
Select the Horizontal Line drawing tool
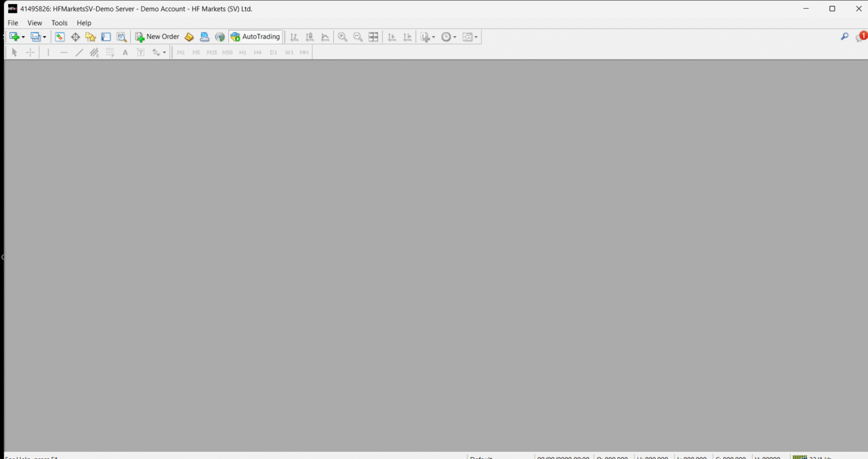coord(63,52)
